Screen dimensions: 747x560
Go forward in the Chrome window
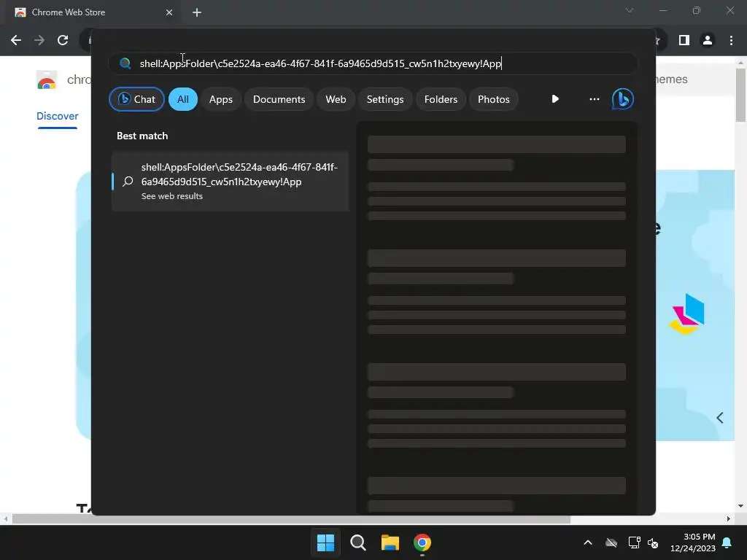click(x=39, y=40)
